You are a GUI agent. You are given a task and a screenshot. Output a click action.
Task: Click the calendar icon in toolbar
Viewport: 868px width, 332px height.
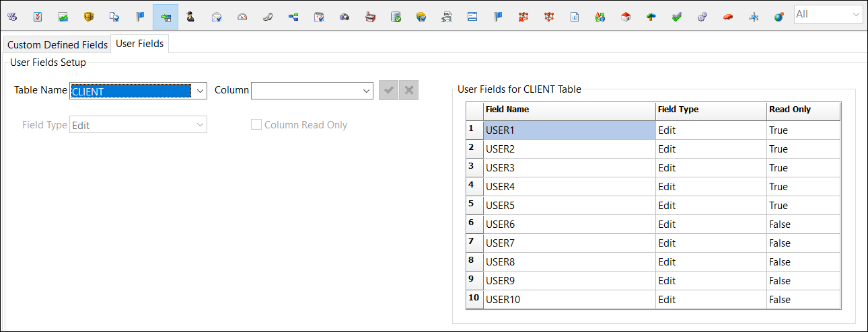(x=319, y=16)
